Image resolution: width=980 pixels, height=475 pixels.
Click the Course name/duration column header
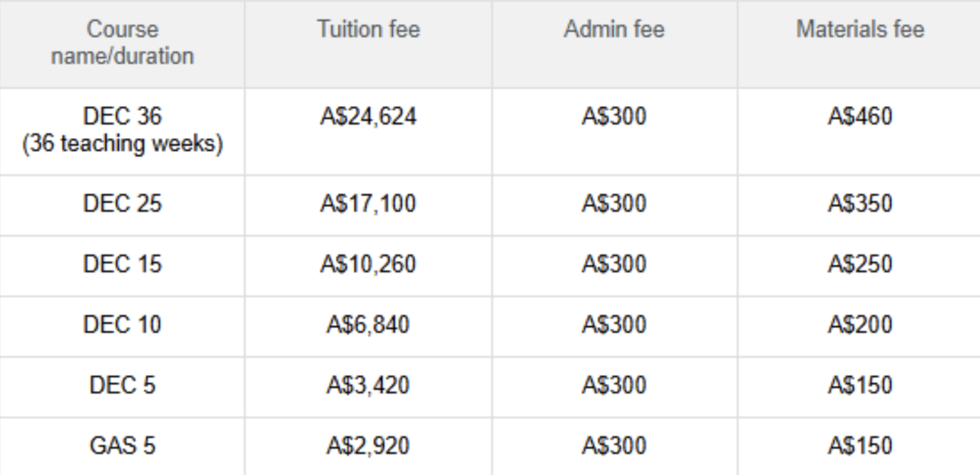pos(122,43)
